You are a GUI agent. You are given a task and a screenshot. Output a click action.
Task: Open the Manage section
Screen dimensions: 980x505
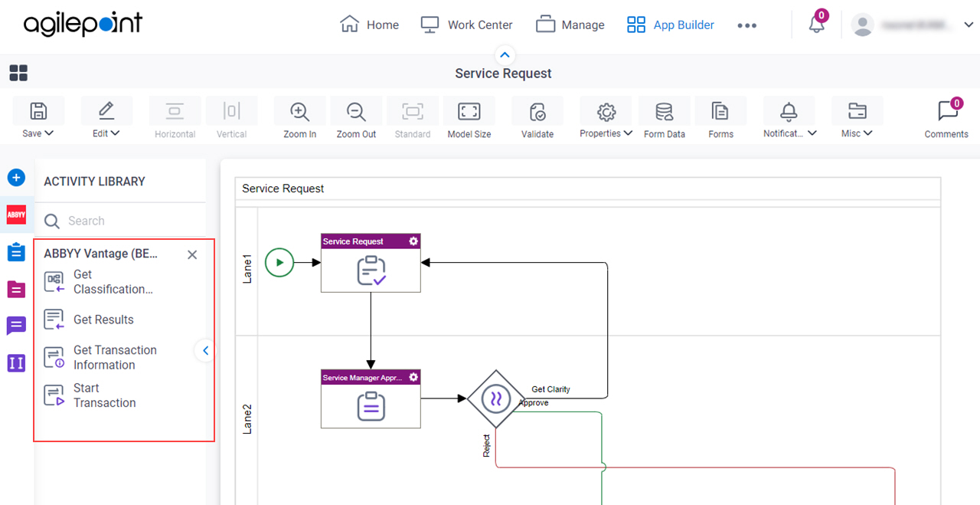570,25
